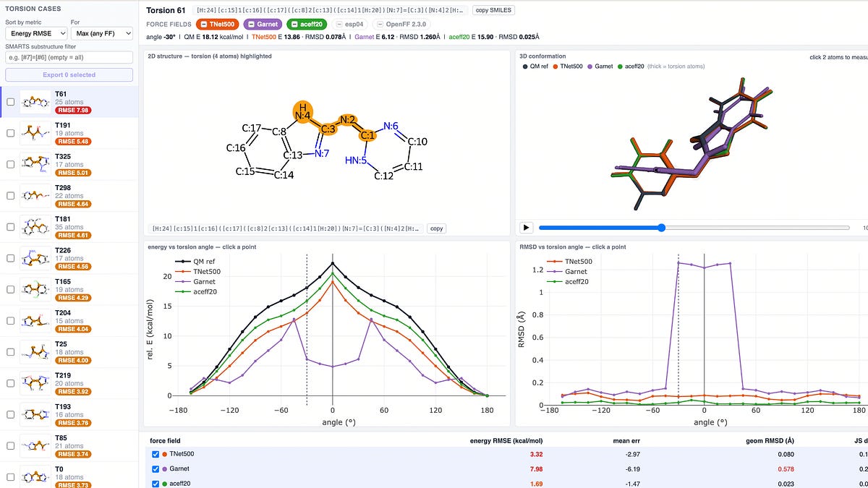Play the 3D conformation animation
This screenshot has height=488, width=868.
pos(527,228)
